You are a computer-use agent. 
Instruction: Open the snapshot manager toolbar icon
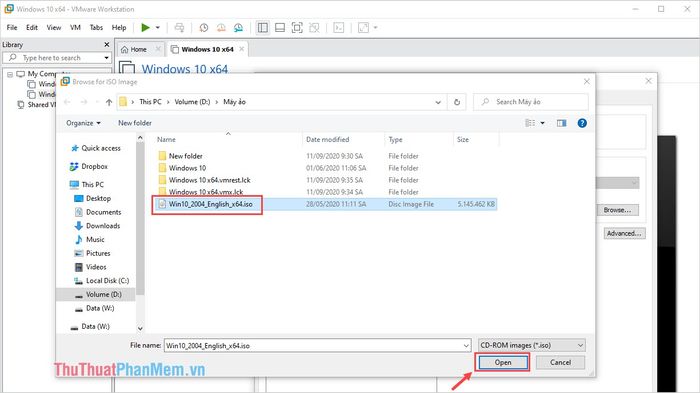(x=238, y=28)
